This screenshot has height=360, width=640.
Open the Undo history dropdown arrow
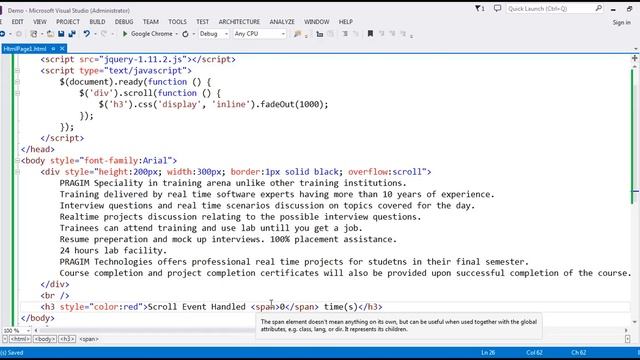tap(95, 34)
